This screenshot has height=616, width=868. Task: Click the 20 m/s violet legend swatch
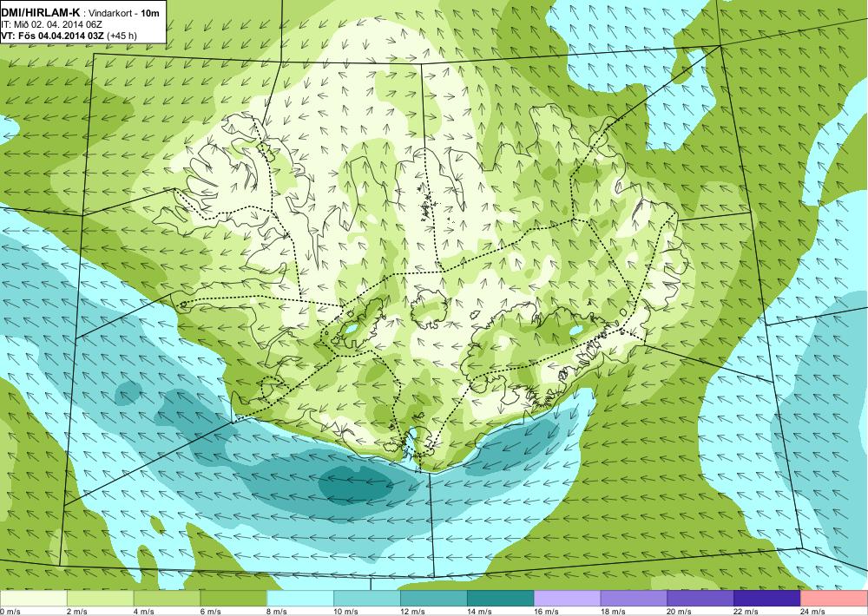700,599
